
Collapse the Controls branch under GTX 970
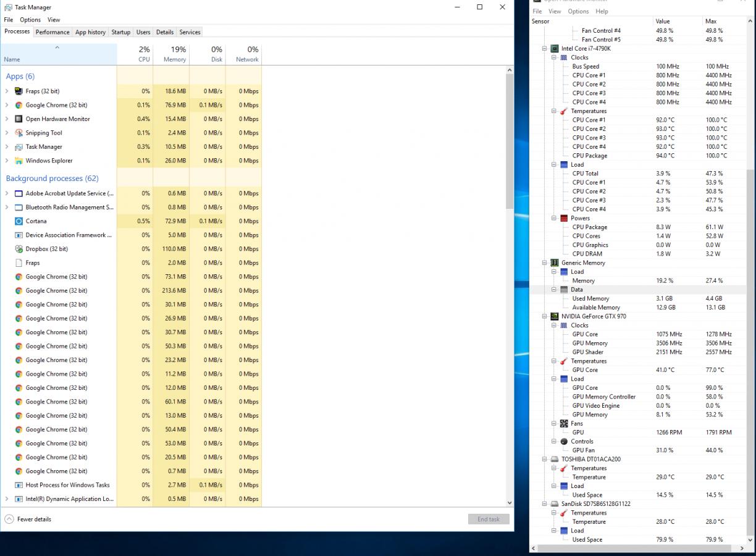coord(553,441)
